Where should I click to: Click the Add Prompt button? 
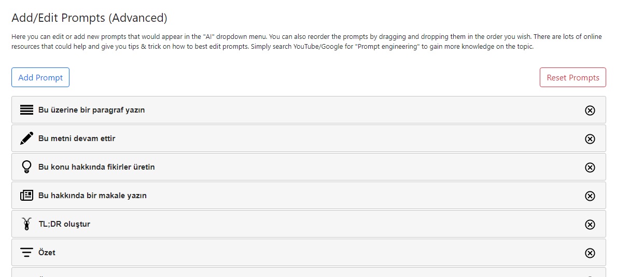tap(40, 77)
